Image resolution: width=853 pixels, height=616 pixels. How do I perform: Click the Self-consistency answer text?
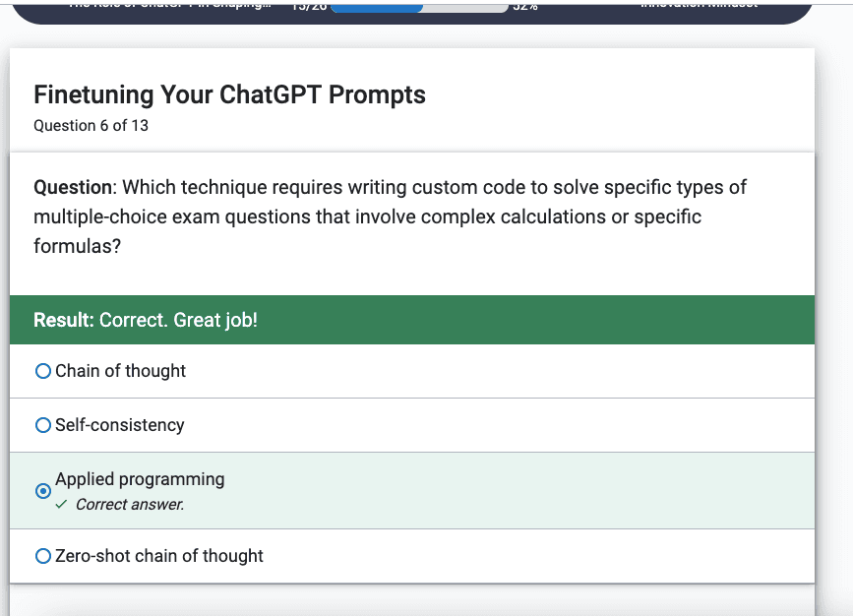tap(120, 425)
